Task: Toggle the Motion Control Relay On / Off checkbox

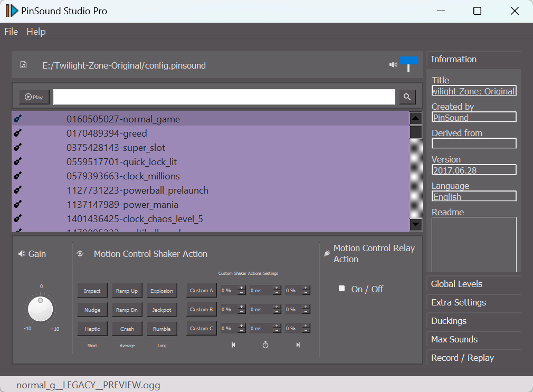Action: point(341,289)
